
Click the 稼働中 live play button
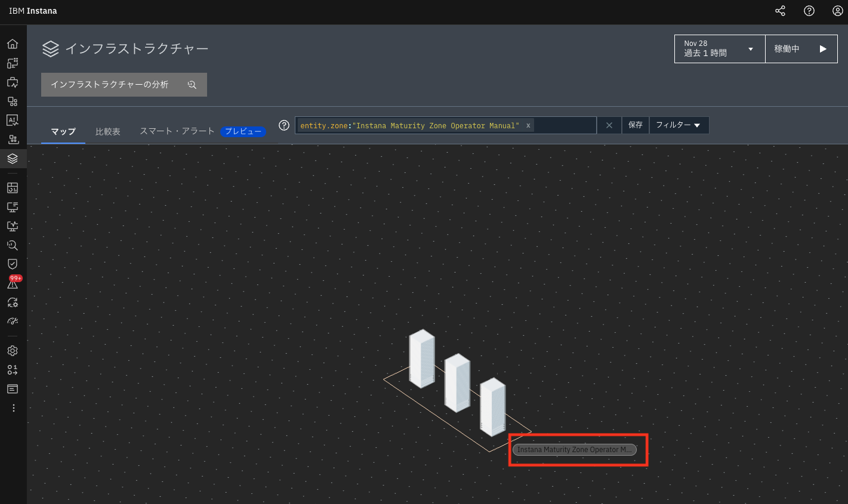801,49
